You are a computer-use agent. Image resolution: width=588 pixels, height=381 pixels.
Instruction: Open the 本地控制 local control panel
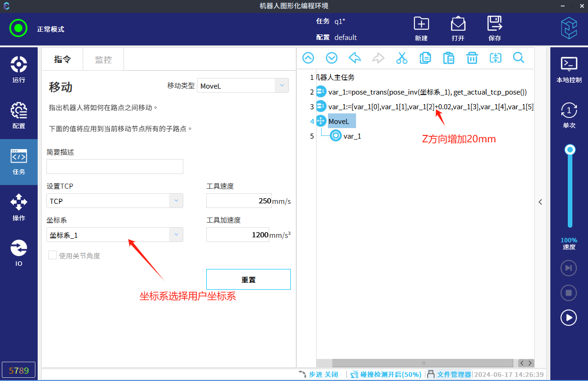click(569, 69)
